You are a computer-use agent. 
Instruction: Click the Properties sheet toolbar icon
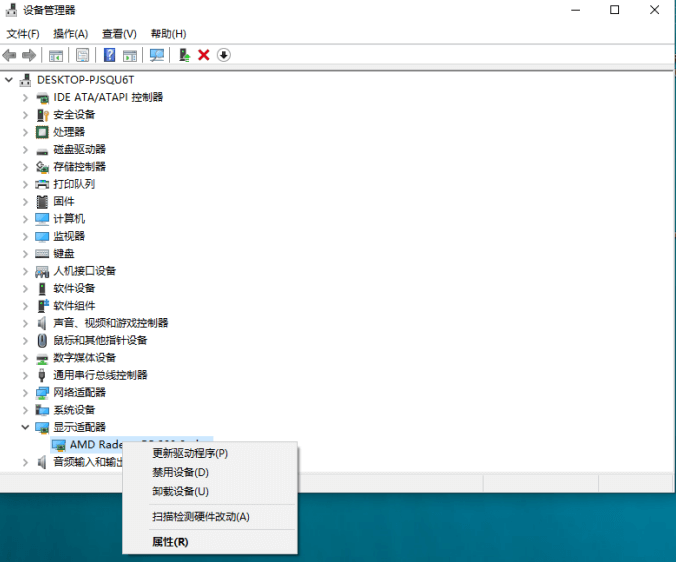82,55
